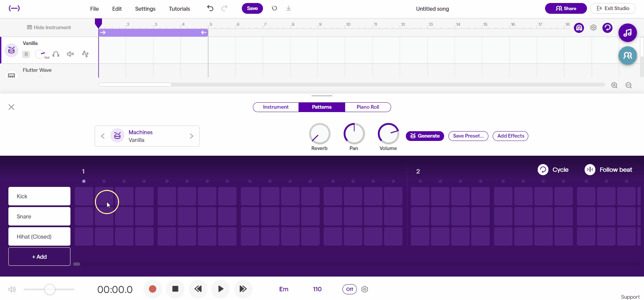Screen dimensions: 644x300
Task: Zoom in on the timeline
Action: [x=614, y=85]
